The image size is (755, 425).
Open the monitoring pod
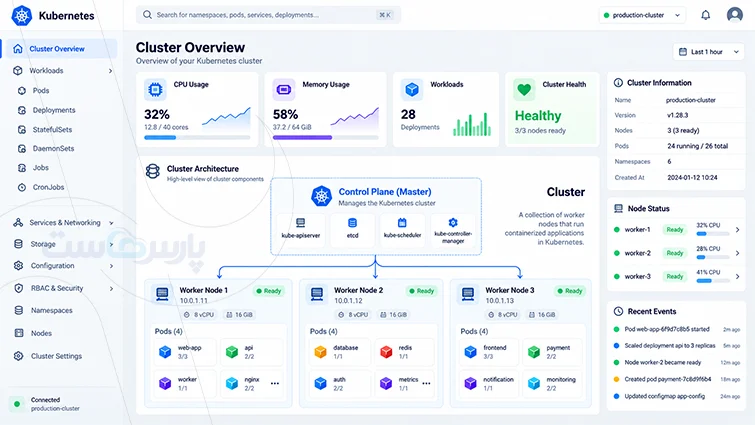click(553, 384)
